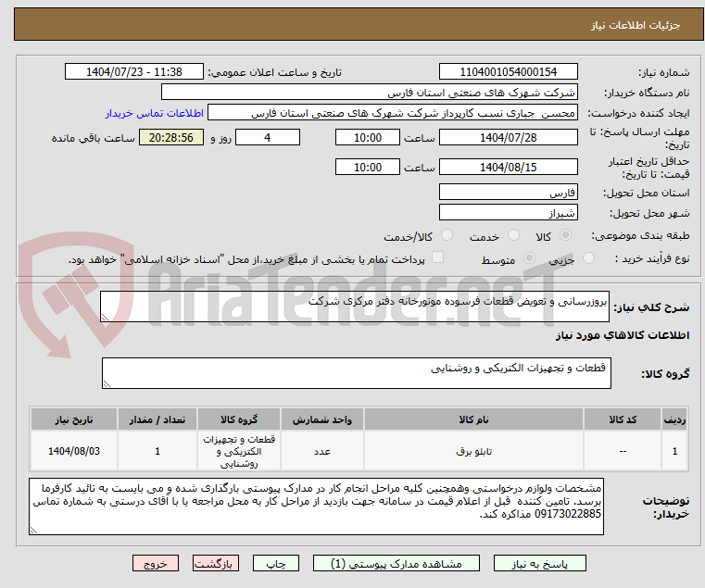Click the شرح کلی نیاز description textarea

click(355, 307)
